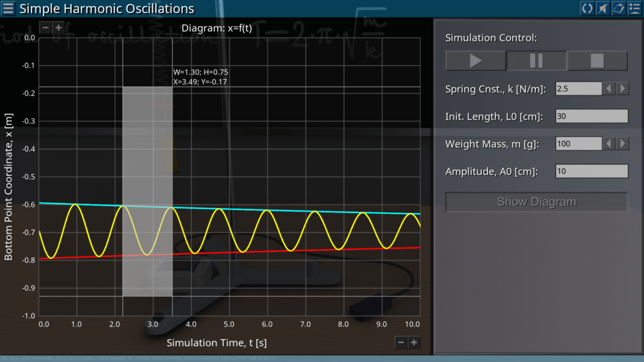Start the simulation with the play button
This screenshot has width=644, height=362.
coord(475,60)
